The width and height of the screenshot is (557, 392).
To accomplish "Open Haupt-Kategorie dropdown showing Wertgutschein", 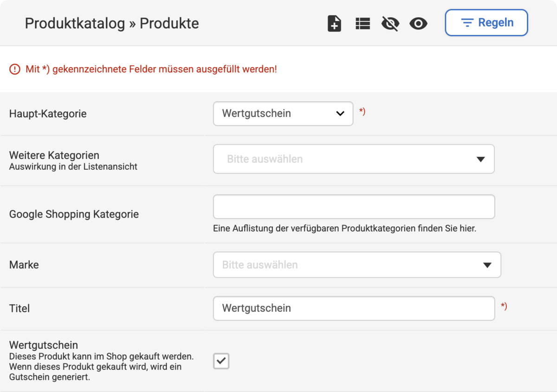I will click(x=283, y=114).
